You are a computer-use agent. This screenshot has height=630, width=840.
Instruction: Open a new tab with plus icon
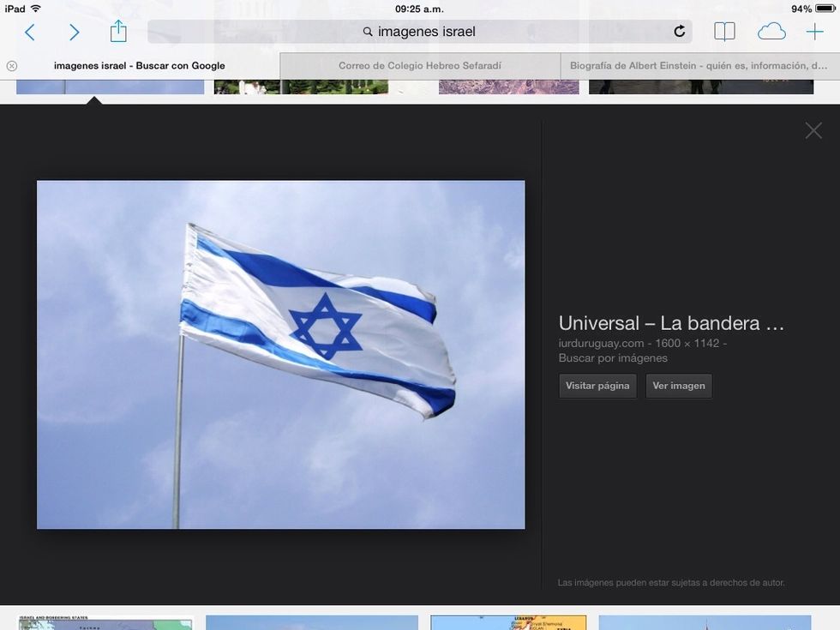click(x=814, y=32)
